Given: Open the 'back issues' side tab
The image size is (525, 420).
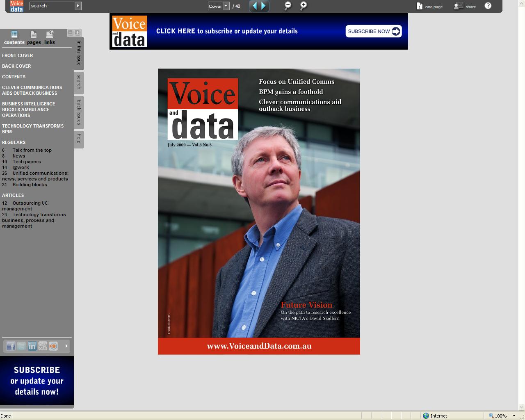Looking at the screenshot, I should coord(79,112).
